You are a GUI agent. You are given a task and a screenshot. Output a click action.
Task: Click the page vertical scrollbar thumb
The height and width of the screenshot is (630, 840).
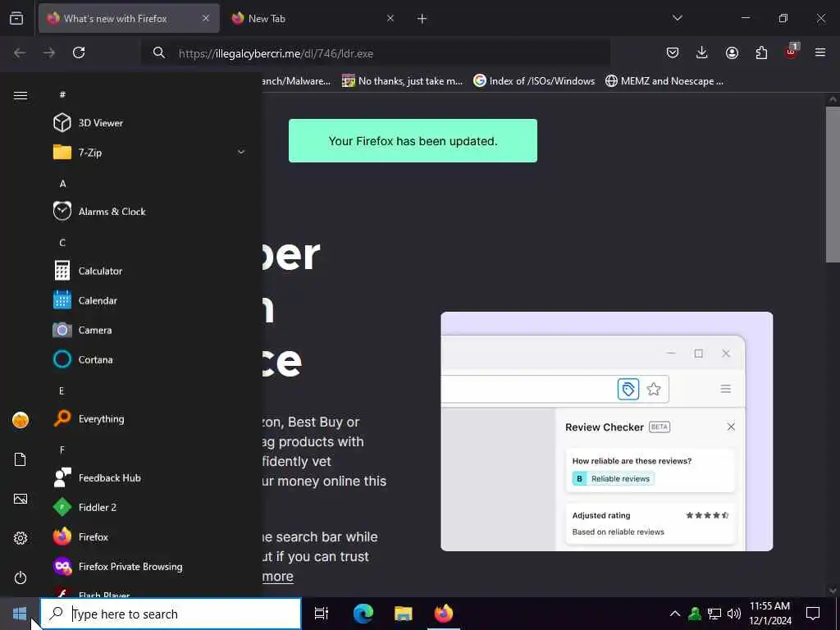pyautogui.click(x=833, y=185)
